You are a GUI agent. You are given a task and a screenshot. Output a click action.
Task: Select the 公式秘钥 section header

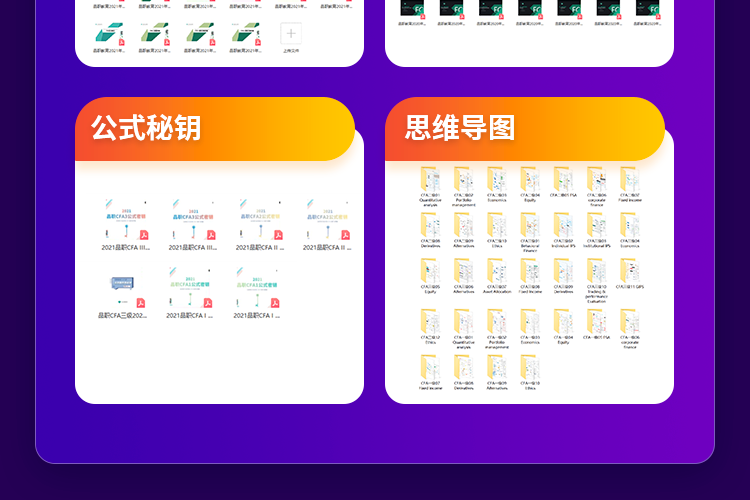coord(147,128)
